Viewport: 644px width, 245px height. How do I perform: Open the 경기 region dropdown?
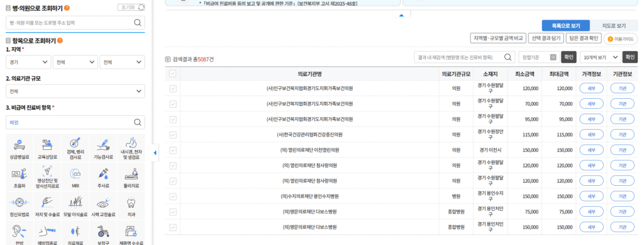[x=28, y=62]
